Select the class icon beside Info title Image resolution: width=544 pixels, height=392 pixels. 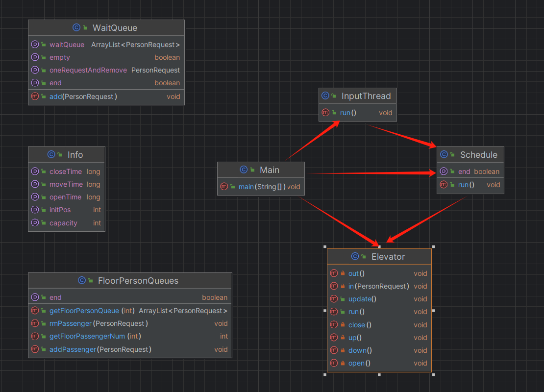51,154
